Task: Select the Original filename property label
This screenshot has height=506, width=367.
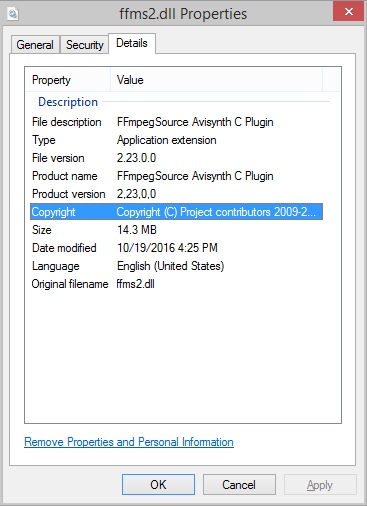Action: click(70, 284)
